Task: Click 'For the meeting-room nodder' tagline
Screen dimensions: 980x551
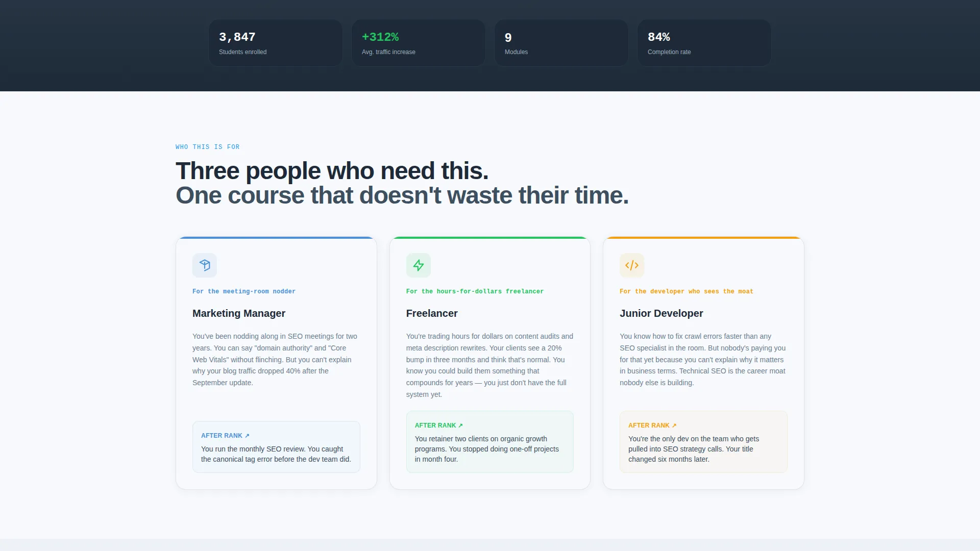Action: pos(244,291)
